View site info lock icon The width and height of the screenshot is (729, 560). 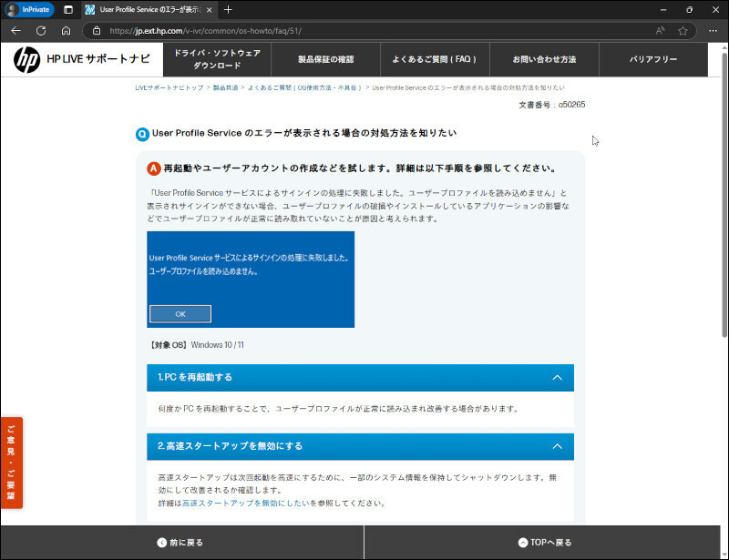[x=97, y=31]
